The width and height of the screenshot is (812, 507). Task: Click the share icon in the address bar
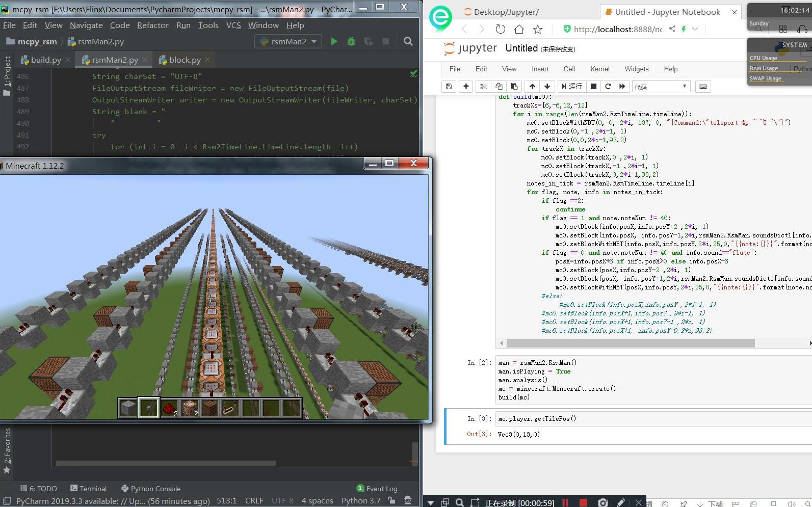672,29
